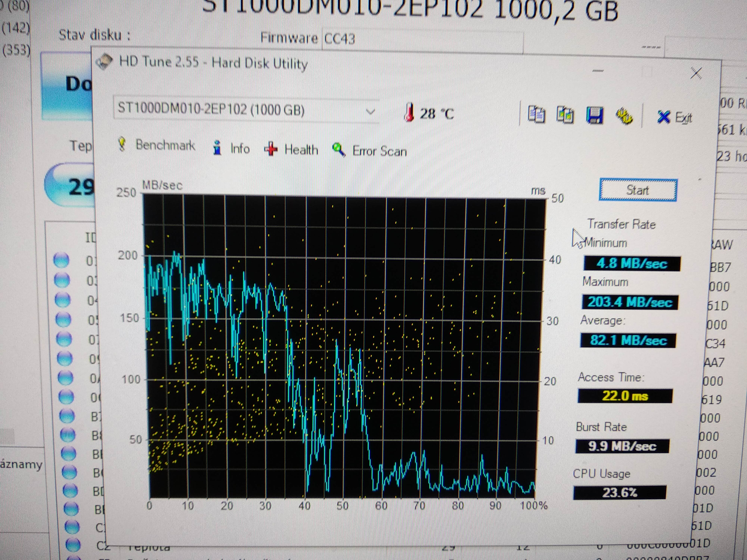Click the blue Info tab icon
The height and width of the screenshot is (560, 747).
point(218,148)
